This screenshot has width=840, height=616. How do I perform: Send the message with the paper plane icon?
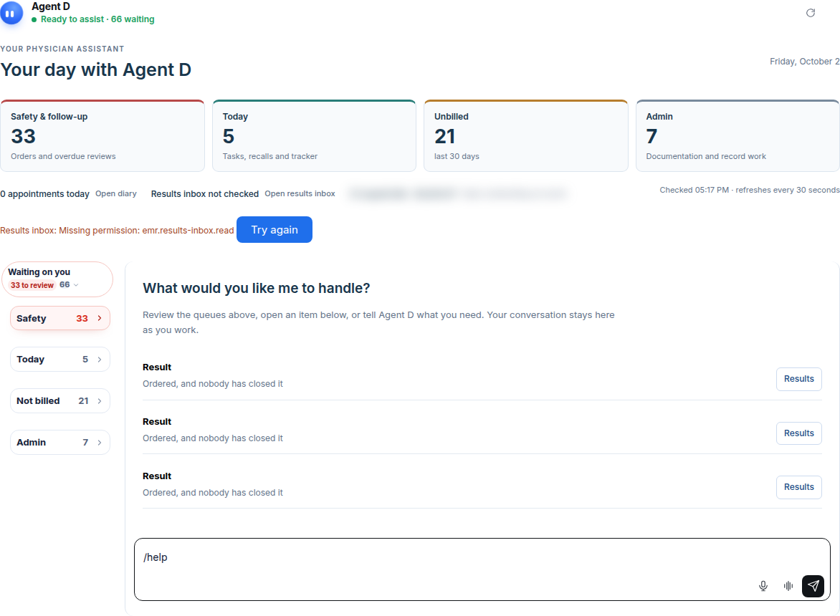coord(813,586)
